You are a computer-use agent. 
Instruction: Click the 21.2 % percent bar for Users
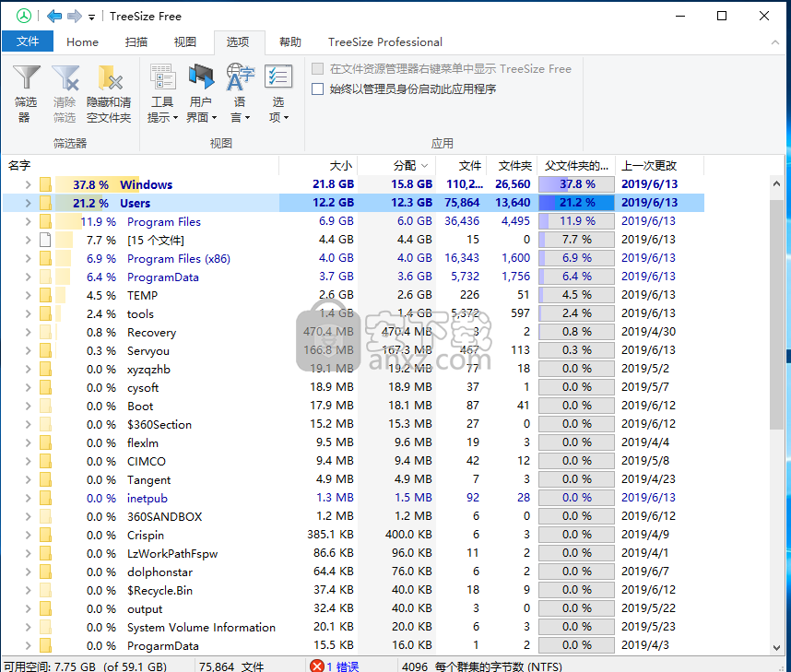(x=576, y=203)
